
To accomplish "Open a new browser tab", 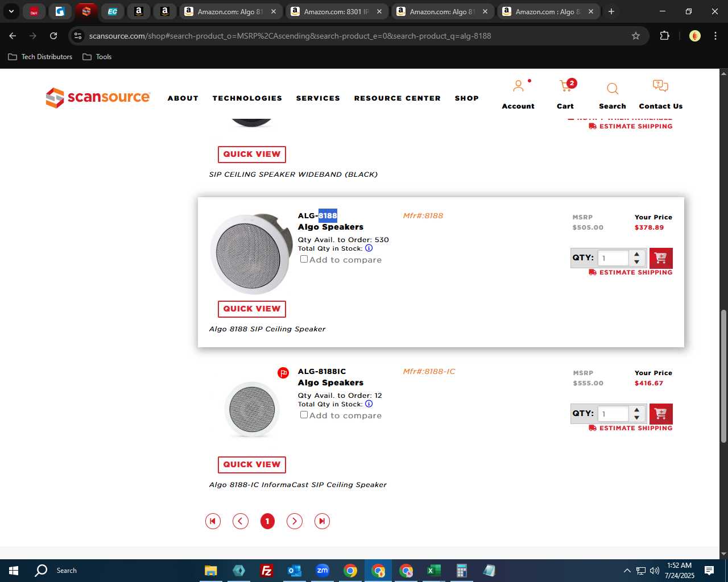I will 611,11.
